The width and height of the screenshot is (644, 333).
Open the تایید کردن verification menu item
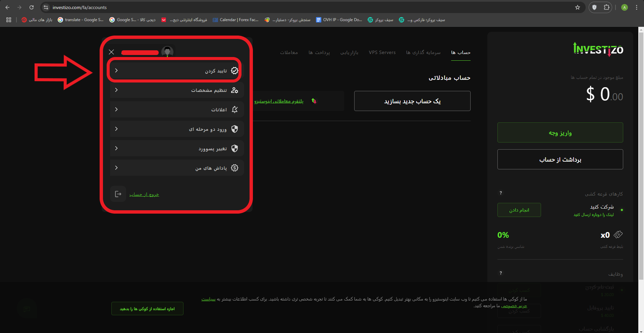coord(176,70)
